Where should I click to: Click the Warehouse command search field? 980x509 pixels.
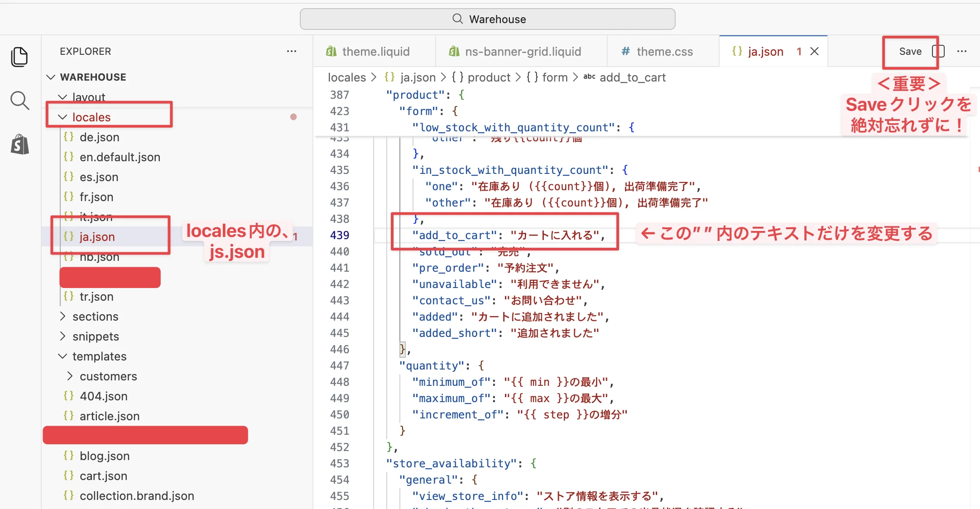pos(488,19)
